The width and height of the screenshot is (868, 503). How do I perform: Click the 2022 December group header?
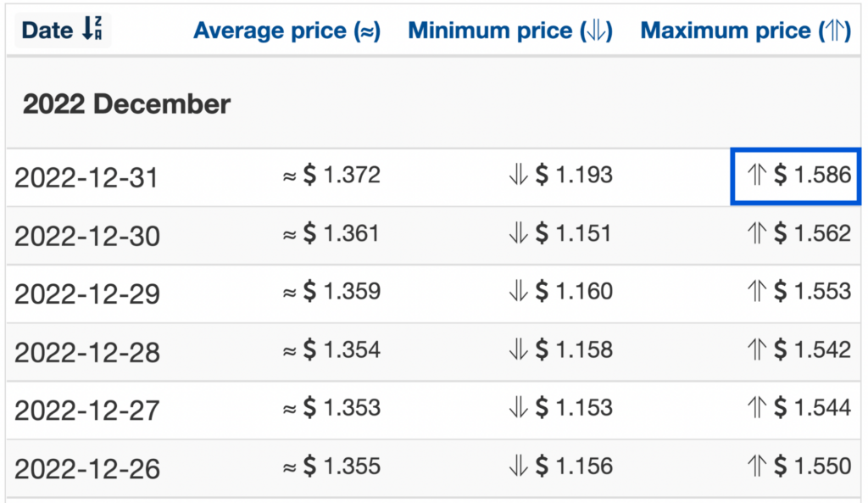tap(126, 103)
